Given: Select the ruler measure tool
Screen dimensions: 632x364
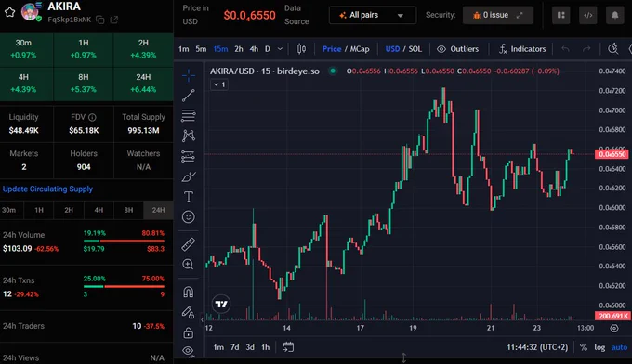Looking at the screenshot, I should click(x=189, y=244).
